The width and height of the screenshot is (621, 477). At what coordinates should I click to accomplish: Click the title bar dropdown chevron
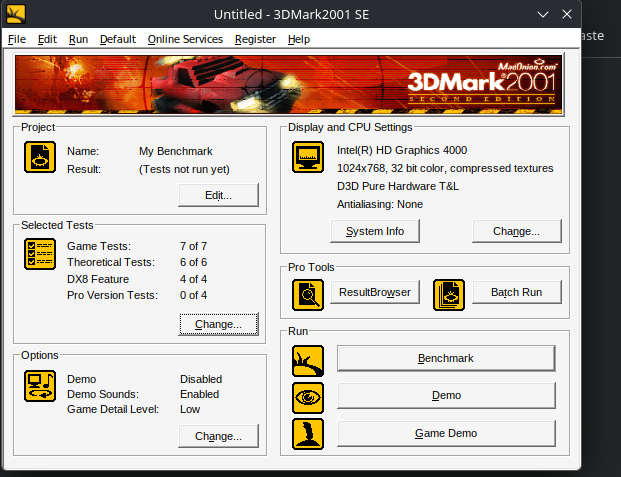(x=543, y=14)
